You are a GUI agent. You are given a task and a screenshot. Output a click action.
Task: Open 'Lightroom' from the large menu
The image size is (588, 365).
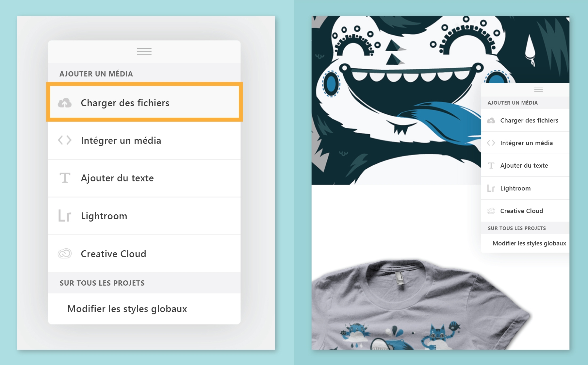(x=144, y=216)
